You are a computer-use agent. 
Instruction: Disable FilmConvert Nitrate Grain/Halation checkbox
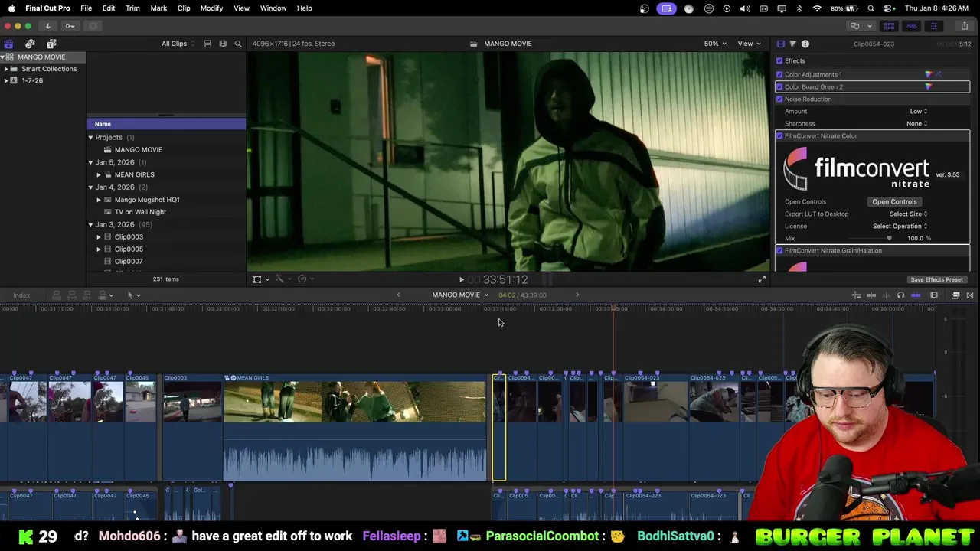coord(779,251)
